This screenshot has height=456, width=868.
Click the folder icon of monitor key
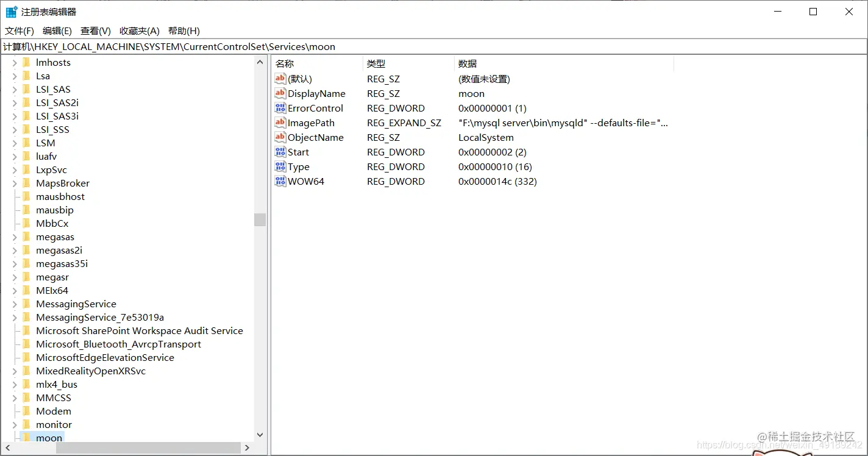(x=26, y=424)
